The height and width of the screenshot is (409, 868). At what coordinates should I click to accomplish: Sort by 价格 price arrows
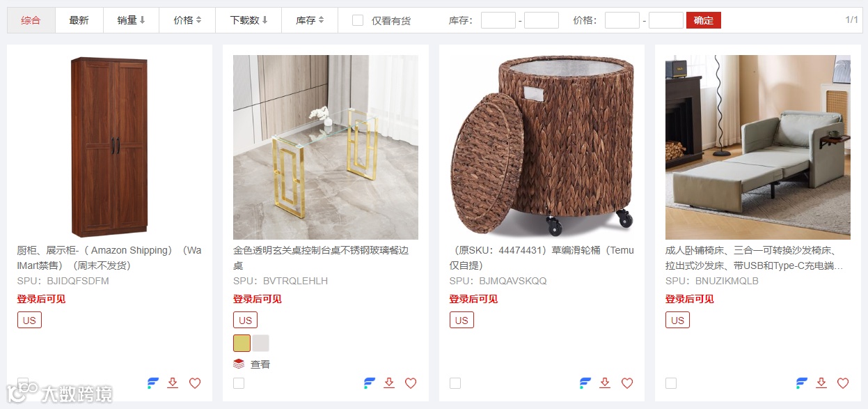pyautogui.click(x=187, y=20)
